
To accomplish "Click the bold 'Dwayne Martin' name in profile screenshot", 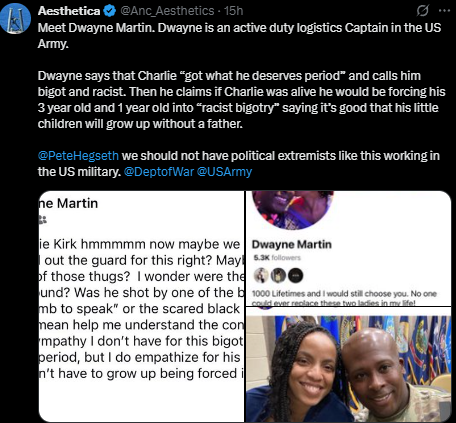I will pos(292,244).
